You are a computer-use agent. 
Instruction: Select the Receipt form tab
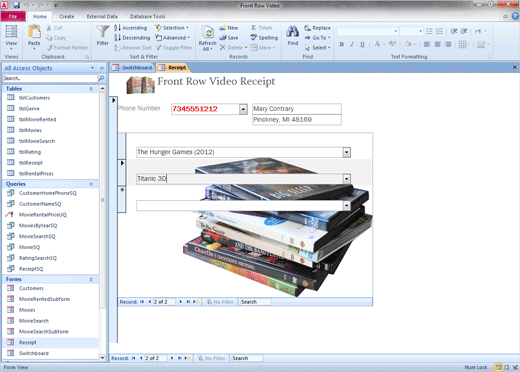pos(172,68)
